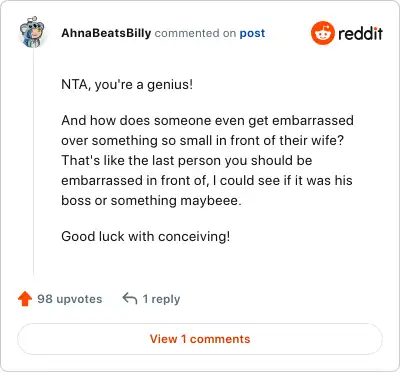
Task: Click the curved reply arrow icon
Action: [x=130, y=298]
